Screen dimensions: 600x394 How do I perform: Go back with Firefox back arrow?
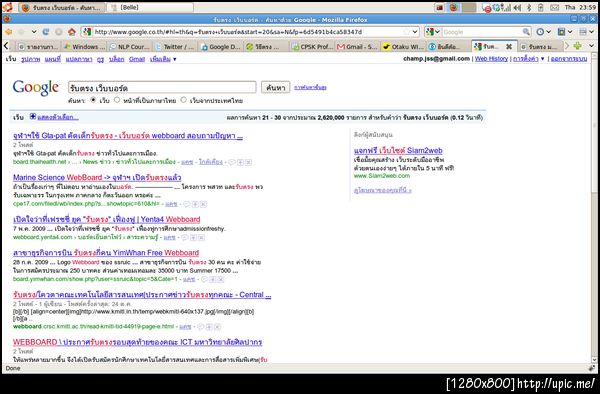(x=9, y=32)
